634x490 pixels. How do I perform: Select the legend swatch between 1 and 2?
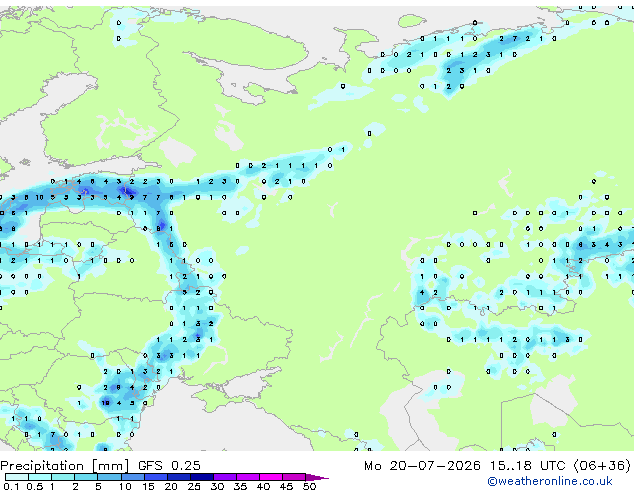click(63, 477)
